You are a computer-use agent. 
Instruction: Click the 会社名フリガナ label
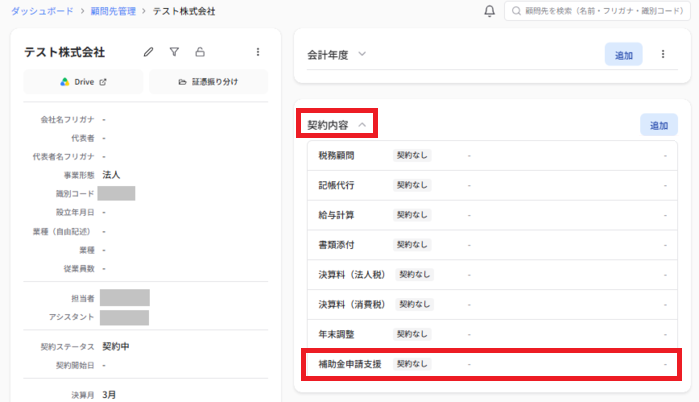pyautogui.click(x=67, y=119)
